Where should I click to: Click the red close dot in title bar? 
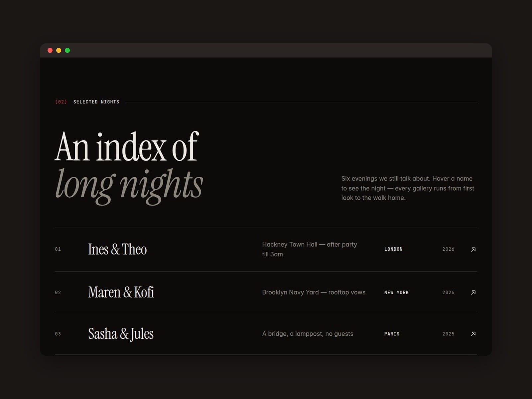point(50,51)
